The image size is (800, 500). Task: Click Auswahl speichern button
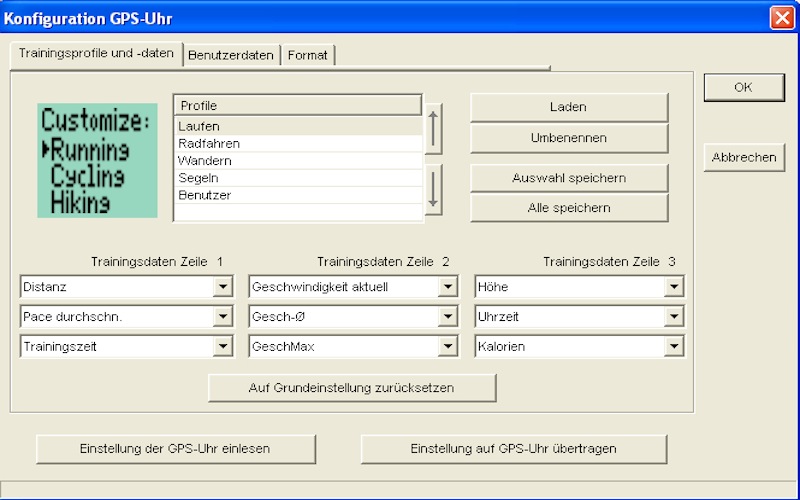point(569,178)
